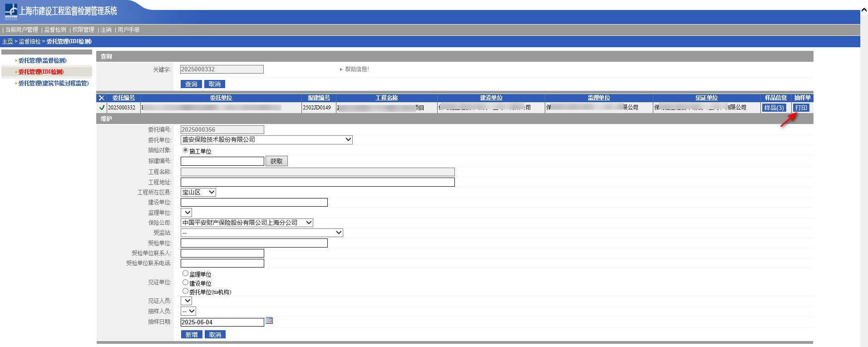Open the 保险公司 insurance company dropdown
This screenshot has width=868, height=347.
click(x=247, y=223)
